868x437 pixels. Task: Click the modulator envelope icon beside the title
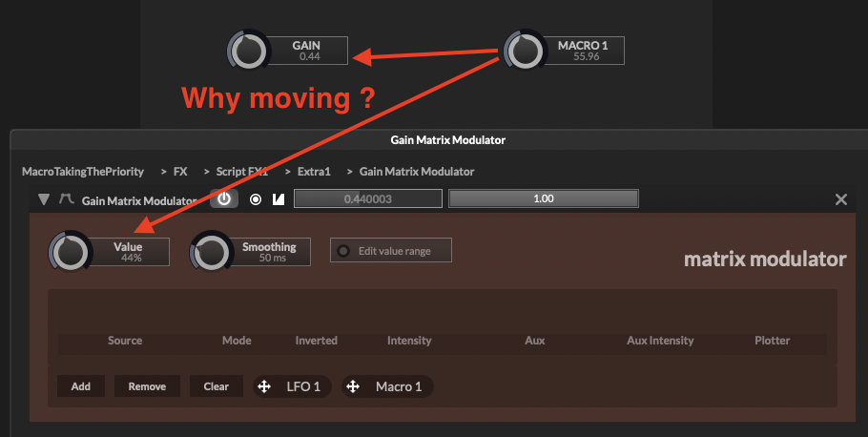tap(67, 200)
